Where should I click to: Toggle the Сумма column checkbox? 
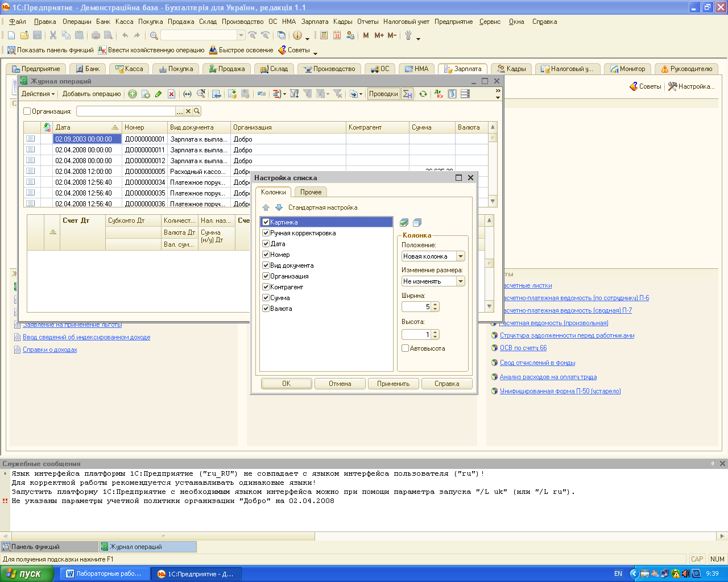pyautogui.click(x=266, y=298)
